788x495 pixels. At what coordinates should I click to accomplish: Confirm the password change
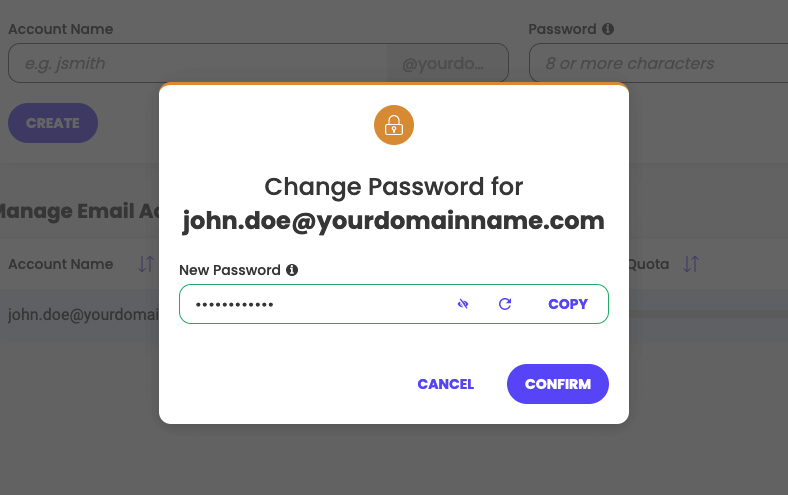[x=558, y=384]
